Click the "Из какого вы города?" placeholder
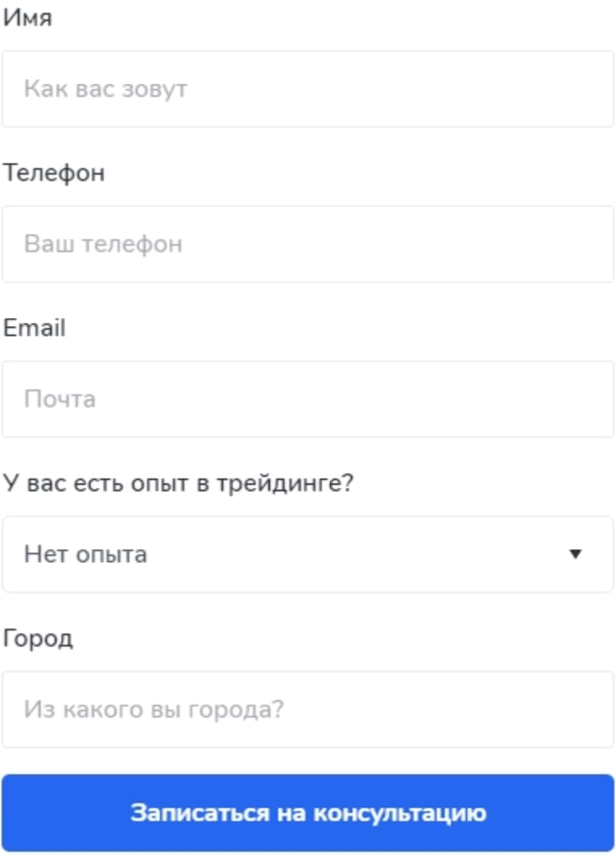The width and height of the screenshot is (616, 855). (x=154, y=710)
